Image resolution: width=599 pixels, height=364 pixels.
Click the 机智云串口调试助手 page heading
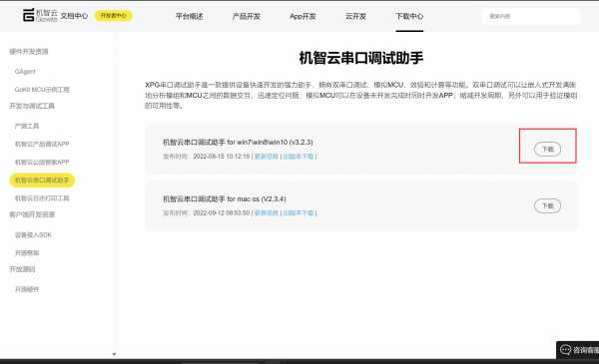coord(361,58)
